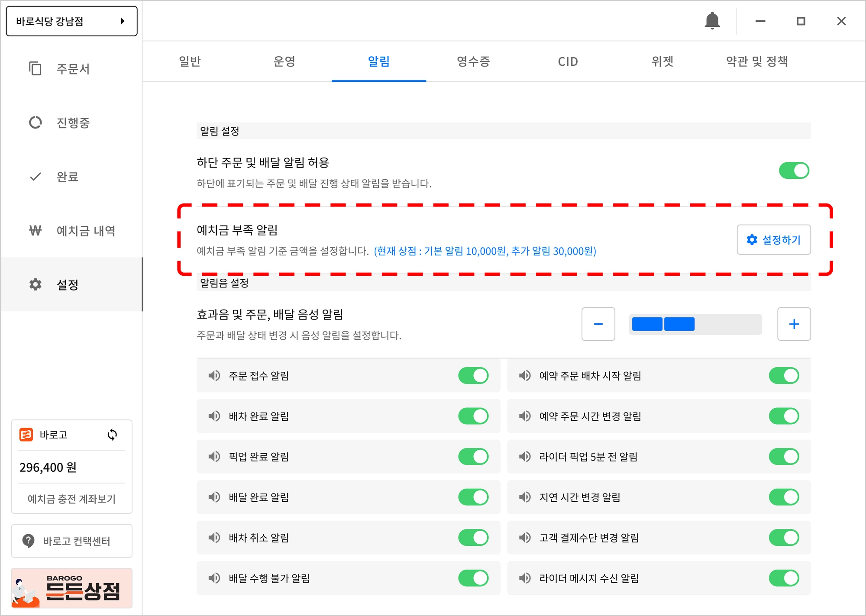Switch to the 영수증 tab

click(473, 61)
